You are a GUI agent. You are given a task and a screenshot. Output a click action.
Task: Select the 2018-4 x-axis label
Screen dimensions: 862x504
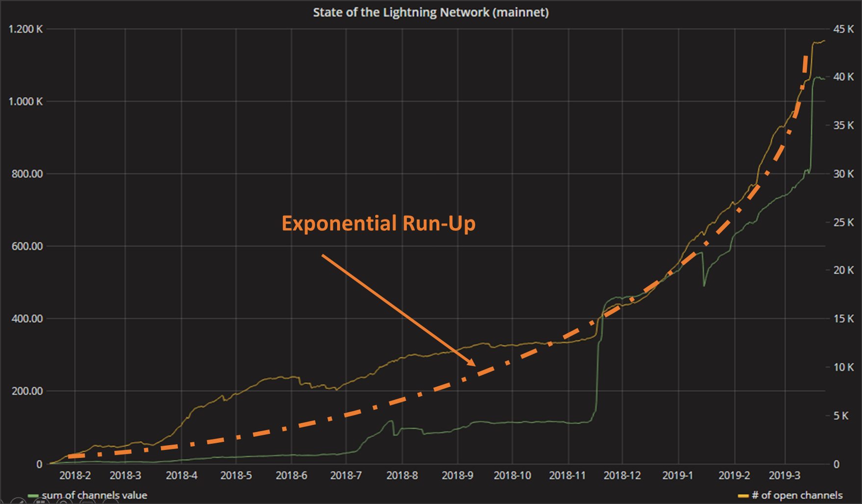[182, 475]
